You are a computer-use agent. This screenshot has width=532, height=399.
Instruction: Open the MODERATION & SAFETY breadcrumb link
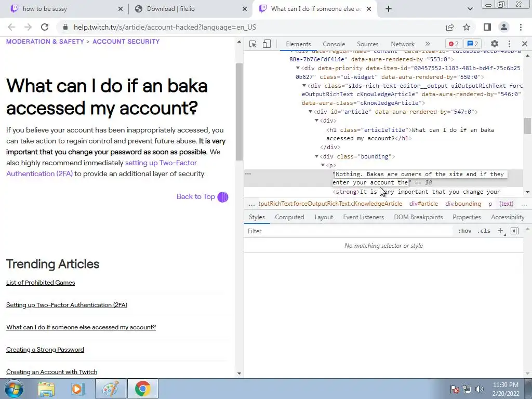tap(45, 42)
